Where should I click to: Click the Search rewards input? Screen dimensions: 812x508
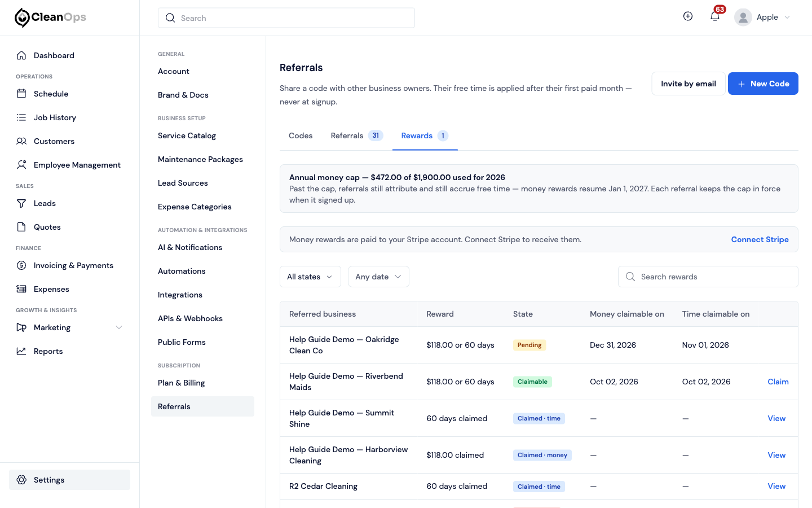(x=708, y=277)
